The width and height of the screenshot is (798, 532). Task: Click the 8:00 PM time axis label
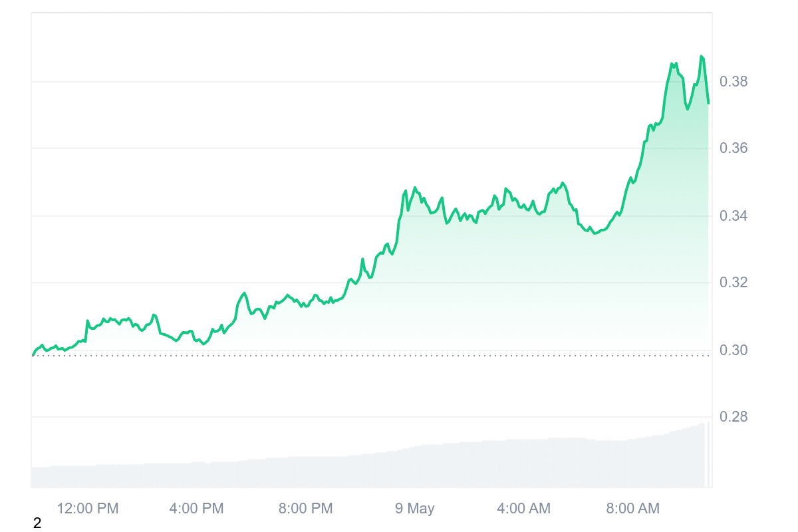(x=306, y=509)
